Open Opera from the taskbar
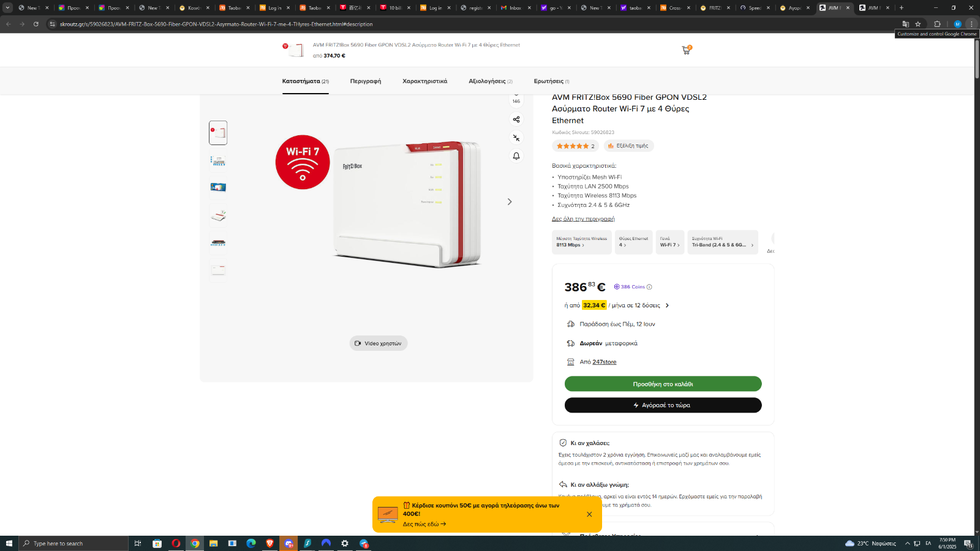Viewport: 980px width, 551px height. (x=176, y=543)
